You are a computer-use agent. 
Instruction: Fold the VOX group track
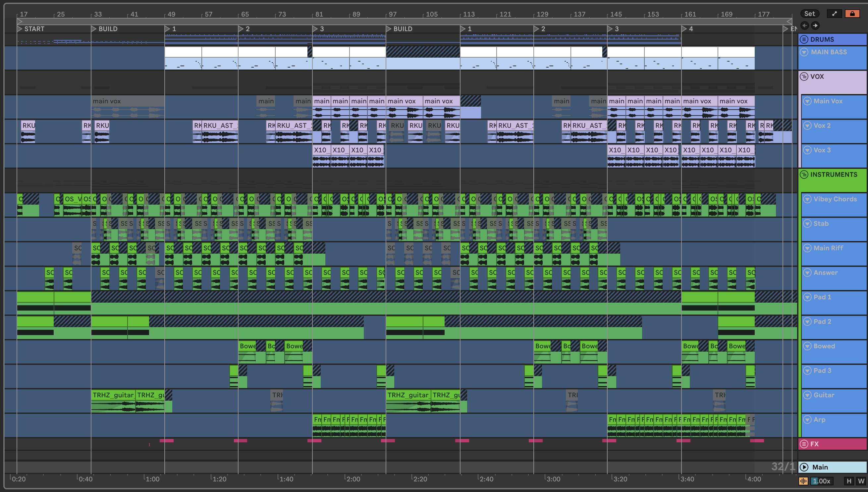[804, 77]
